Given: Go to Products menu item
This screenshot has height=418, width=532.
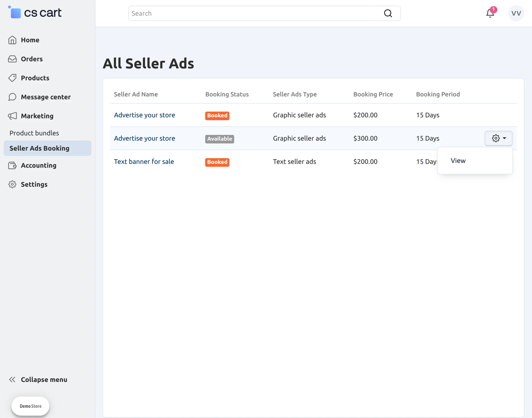Looking at the screenshot, I should [35, 78].
